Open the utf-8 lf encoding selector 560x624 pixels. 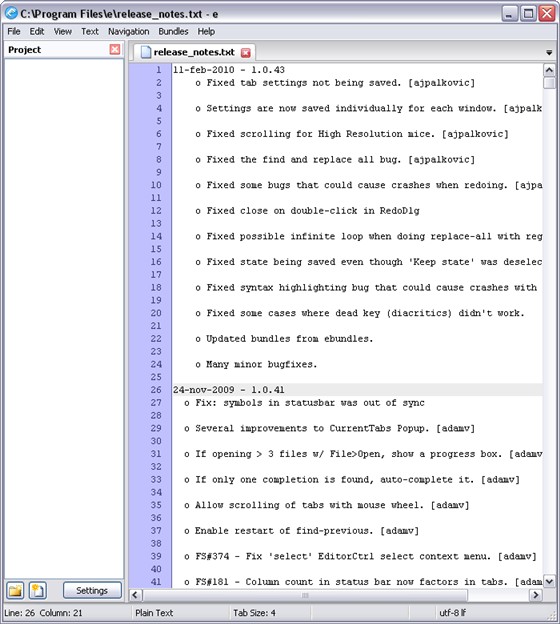453,613
